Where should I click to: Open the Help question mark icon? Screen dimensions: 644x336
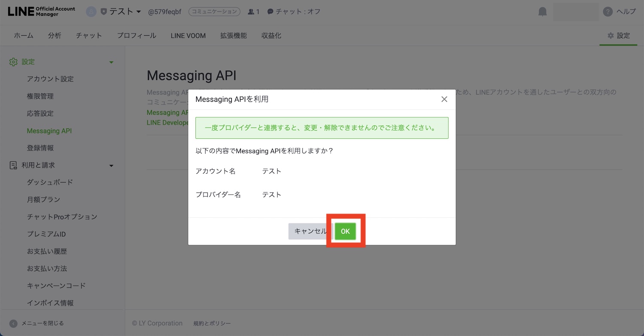tap(608, 12)
